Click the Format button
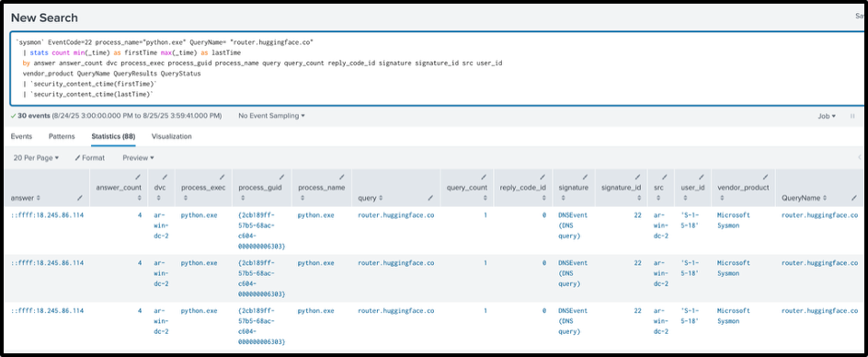The height and width of the screenshot is (357, 868). [x=90, y=158]
